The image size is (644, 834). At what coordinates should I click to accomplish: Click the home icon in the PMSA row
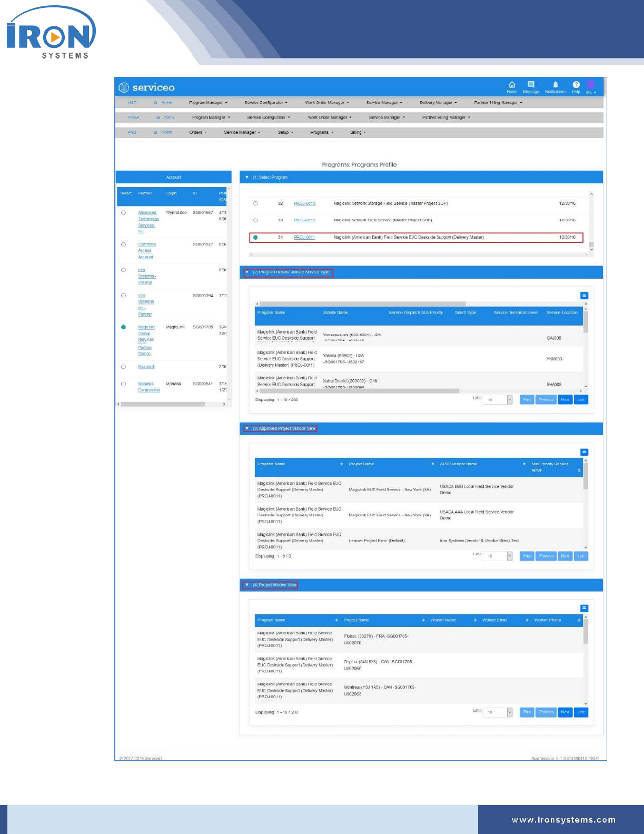(x=158, y=117)
